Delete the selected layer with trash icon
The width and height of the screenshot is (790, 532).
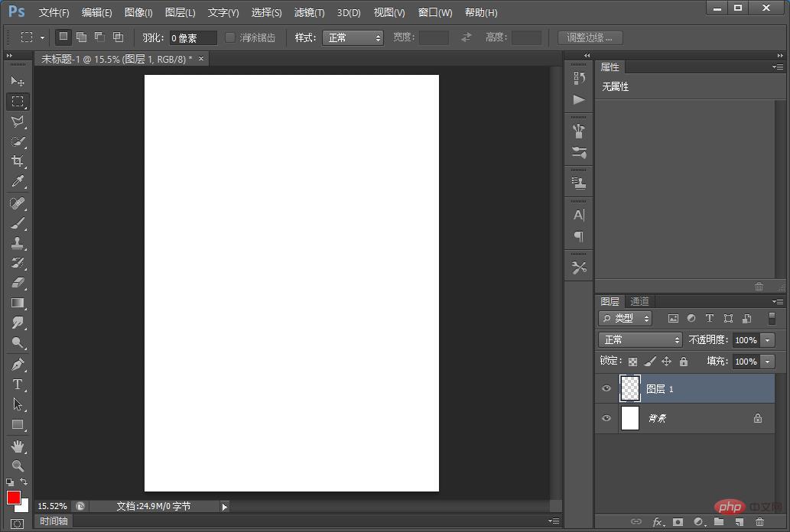[x=759, y=522]
